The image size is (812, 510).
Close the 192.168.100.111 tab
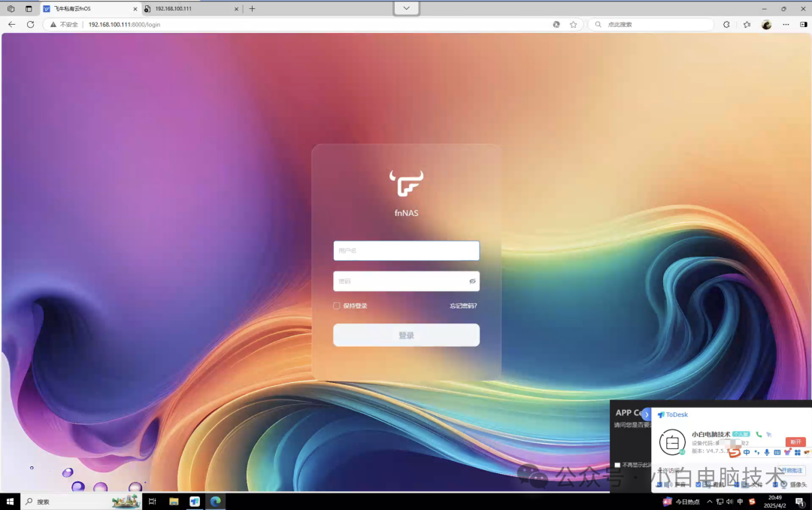(236, 9)
